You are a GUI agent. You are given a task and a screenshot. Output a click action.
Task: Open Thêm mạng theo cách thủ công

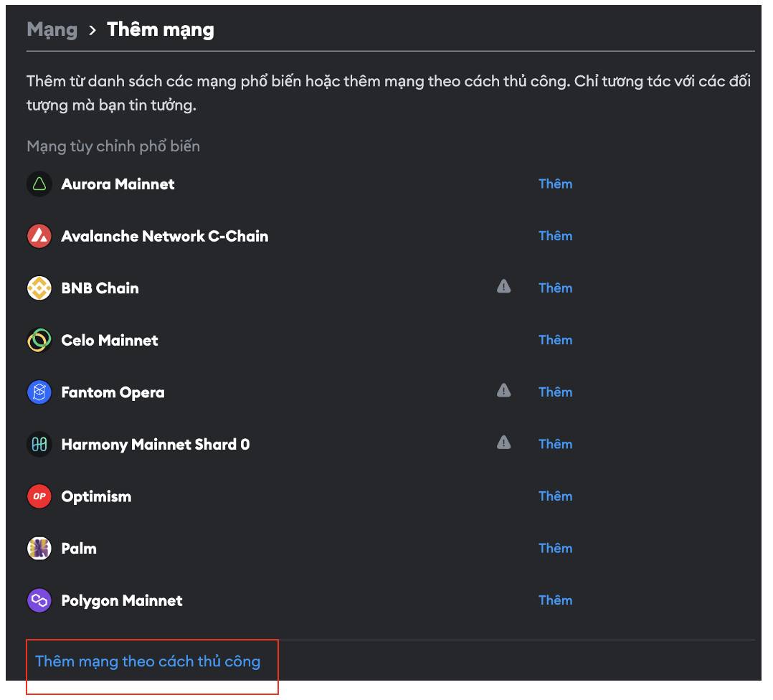point(148,661)
